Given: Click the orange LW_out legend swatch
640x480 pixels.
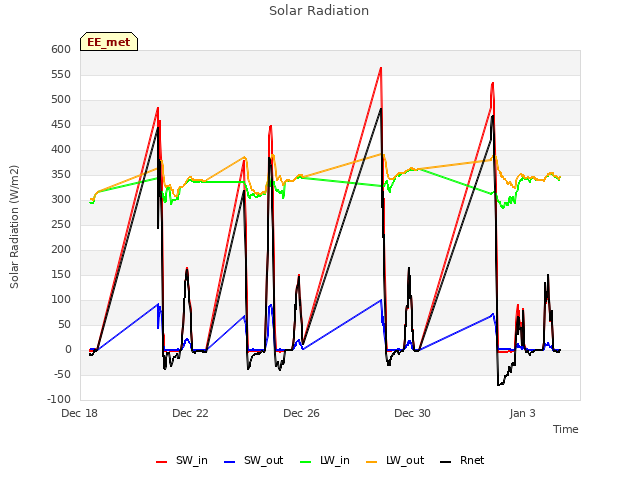Looking at the screenshot, I should [372, 462].
